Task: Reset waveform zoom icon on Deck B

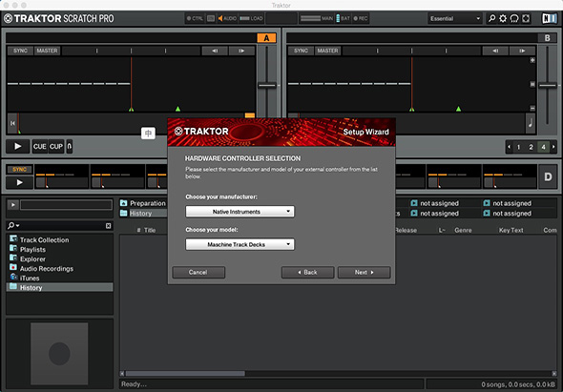Action: tap(532, 84)
